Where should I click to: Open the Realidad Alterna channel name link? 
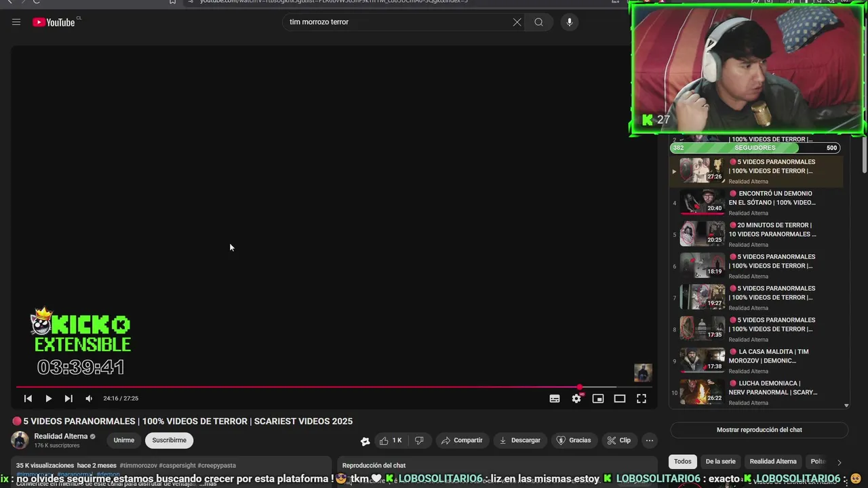pyautogui.click(x=61, y=436)
